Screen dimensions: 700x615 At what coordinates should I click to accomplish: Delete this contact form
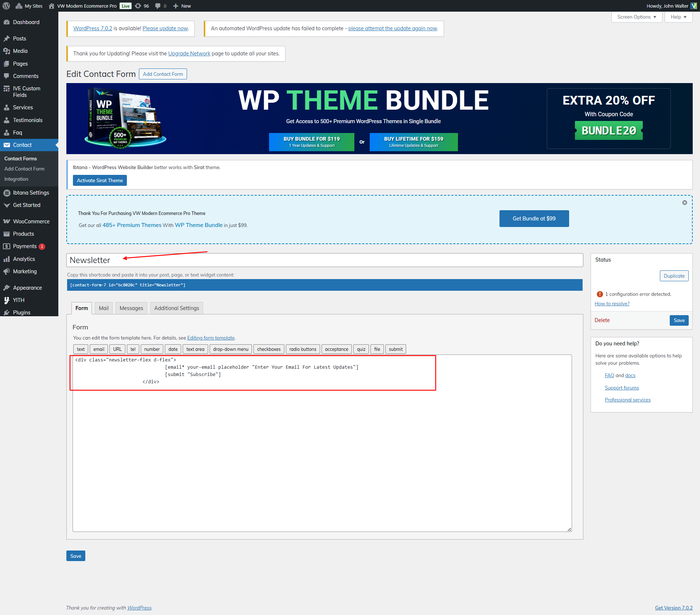click(x=602, y=320)
